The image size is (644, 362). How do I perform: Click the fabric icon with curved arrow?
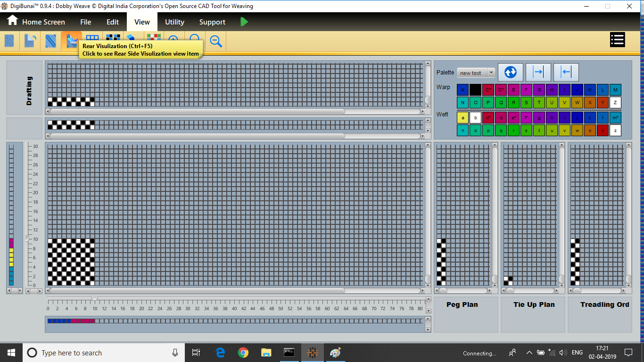coord(30,41)
